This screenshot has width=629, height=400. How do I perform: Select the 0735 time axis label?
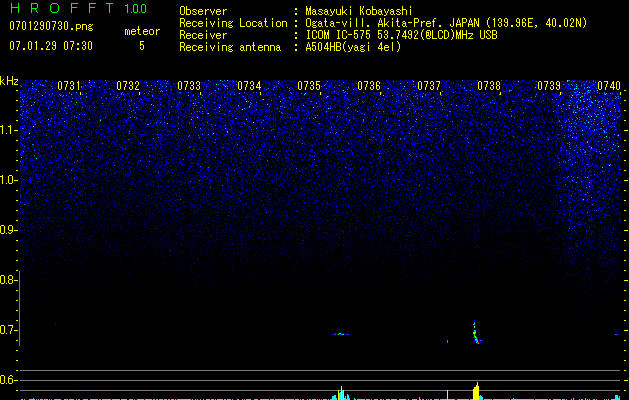tap(309, 86)
